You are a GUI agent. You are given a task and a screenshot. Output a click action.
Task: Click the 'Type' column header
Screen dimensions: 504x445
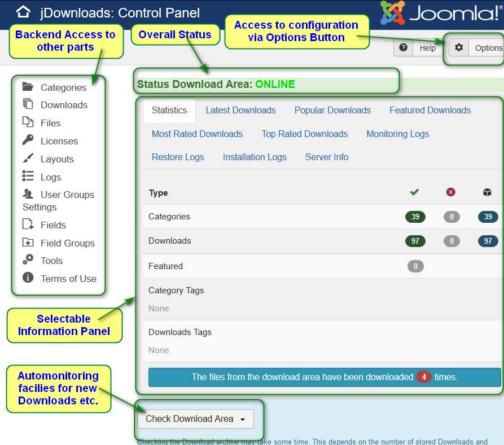[x=158, y=193]
